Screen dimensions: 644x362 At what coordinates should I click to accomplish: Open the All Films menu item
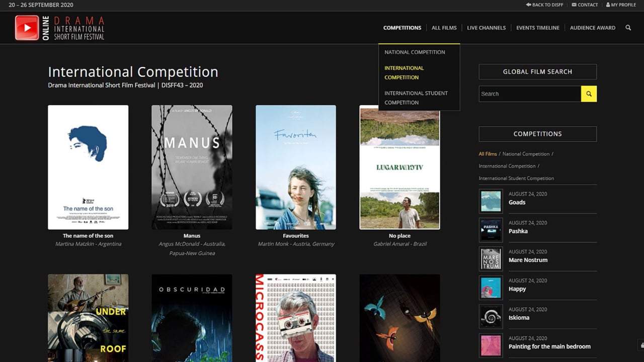pos(444,28)
